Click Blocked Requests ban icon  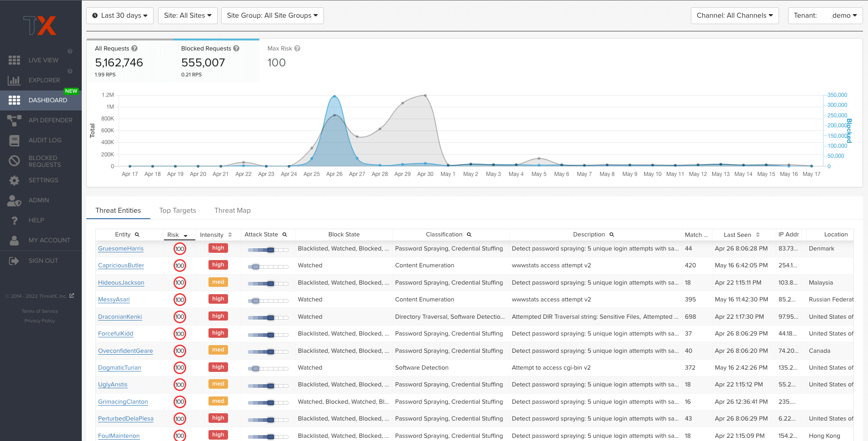point(14,161)
